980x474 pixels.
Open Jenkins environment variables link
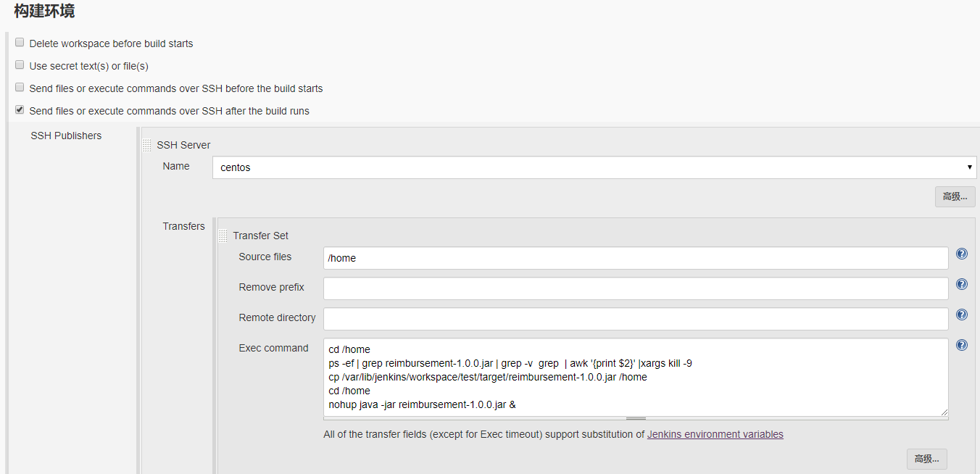(715, 435)
